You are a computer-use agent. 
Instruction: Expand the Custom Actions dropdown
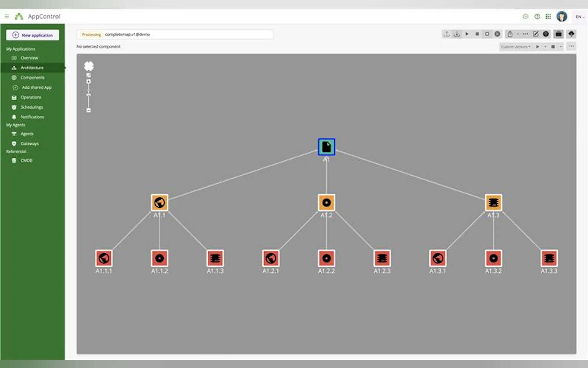pyautogui.click(x=516, y=47)
